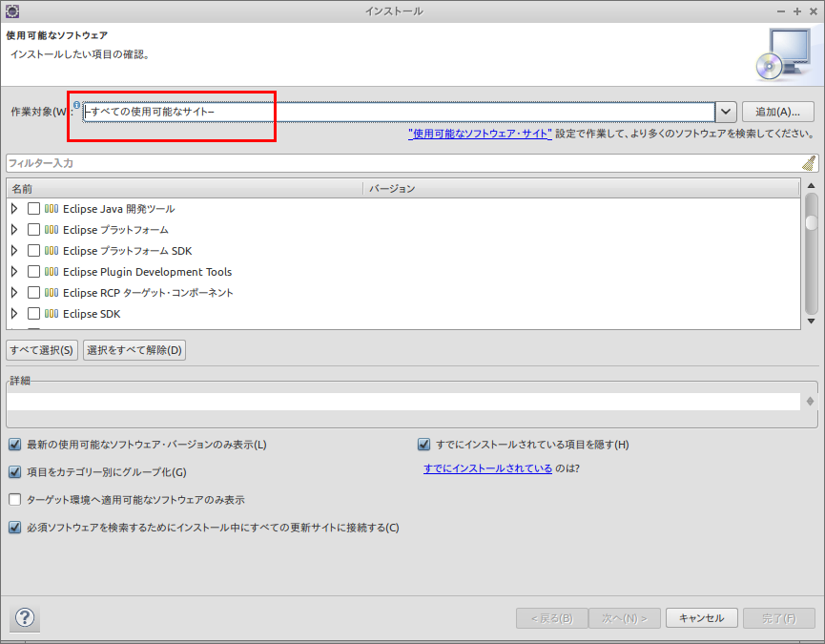Click the Eclipse Plugin Development Tools category icon
This screenshot has width=825, height=644.
[x=52, y=272]
